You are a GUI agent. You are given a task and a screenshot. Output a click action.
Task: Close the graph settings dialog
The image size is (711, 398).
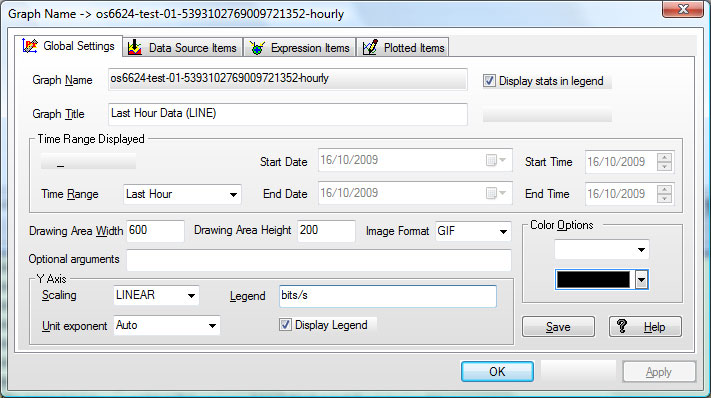click(x=683, y=9)
